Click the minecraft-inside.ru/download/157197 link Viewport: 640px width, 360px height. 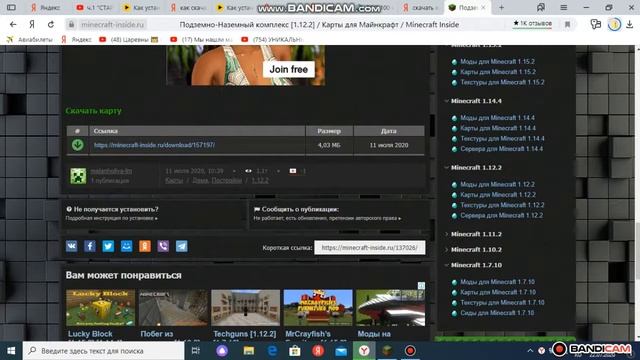[154, 145]
